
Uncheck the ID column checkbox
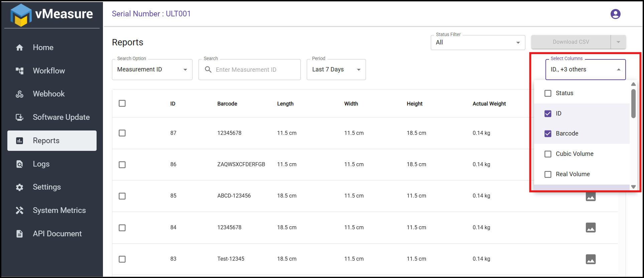tap(548, 113)
